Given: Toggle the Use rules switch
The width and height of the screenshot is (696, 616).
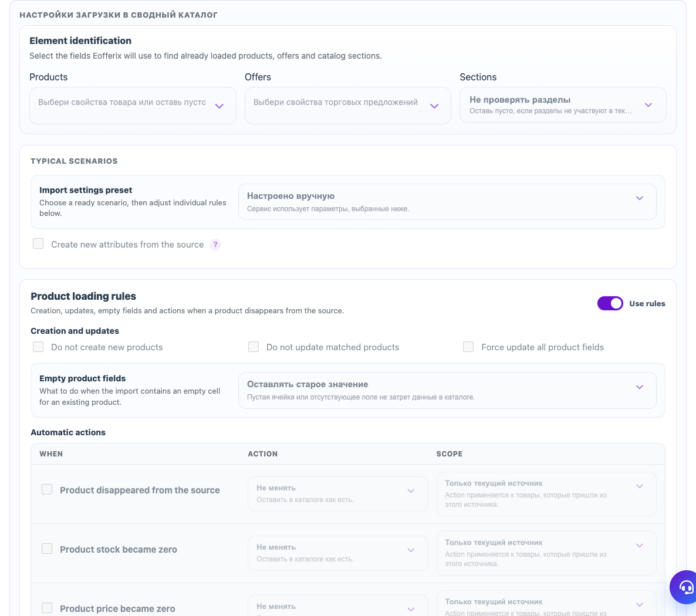Looking at the screenshot, I should tap(610, 303).
